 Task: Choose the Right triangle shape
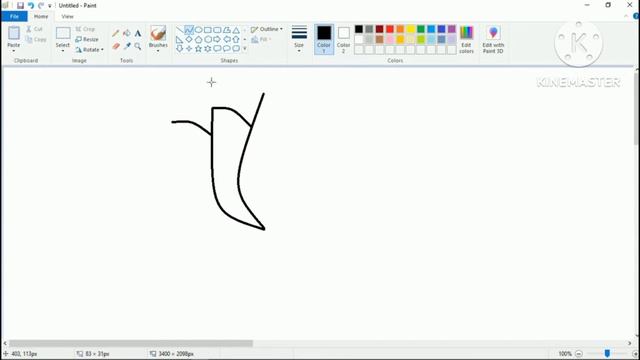point(180,39)
